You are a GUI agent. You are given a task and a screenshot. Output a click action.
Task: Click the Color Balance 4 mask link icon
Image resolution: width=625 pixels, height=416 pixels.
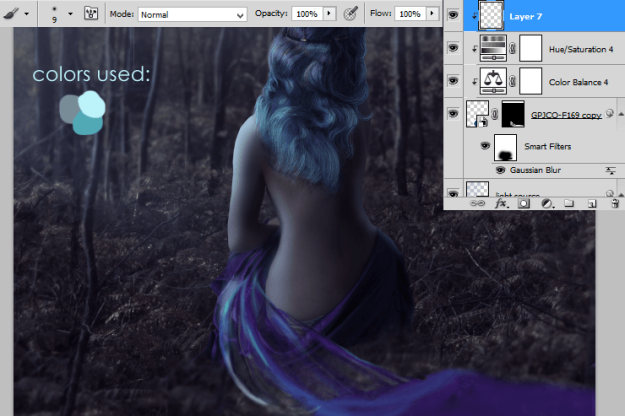pyautogui.click(x=513, y=81)
